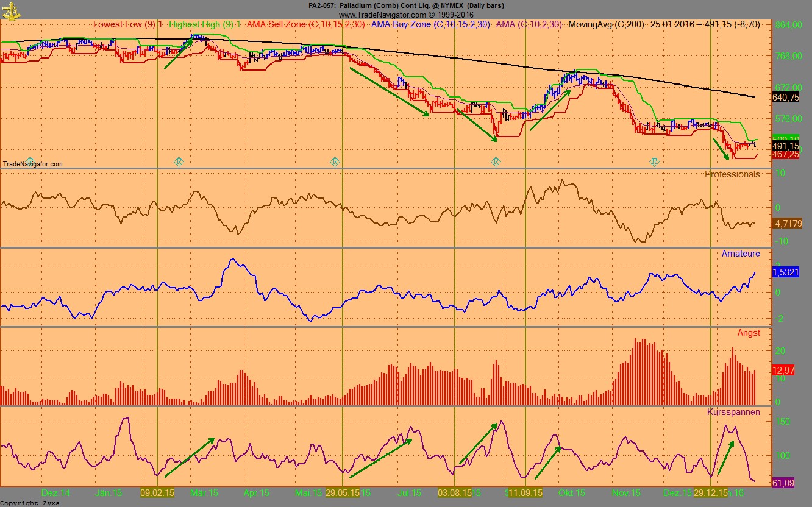Select the R rollover marker near 11.09.15
Screen dimensions: 812x507
pyautogui.click(x=496, y=161)
